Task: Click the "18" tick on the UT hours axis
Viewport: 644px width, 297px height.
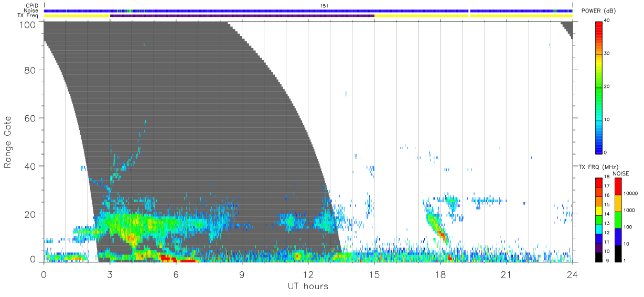Action: point(440,274)
